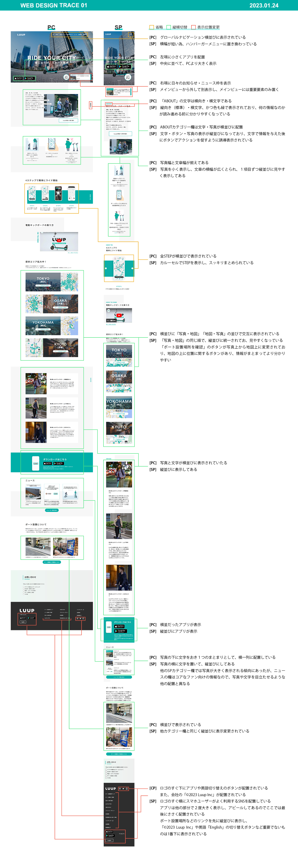This screenshot has height=868, width=298.
Task: Select その他 radio in PC contact form
Action: [24, 594]
